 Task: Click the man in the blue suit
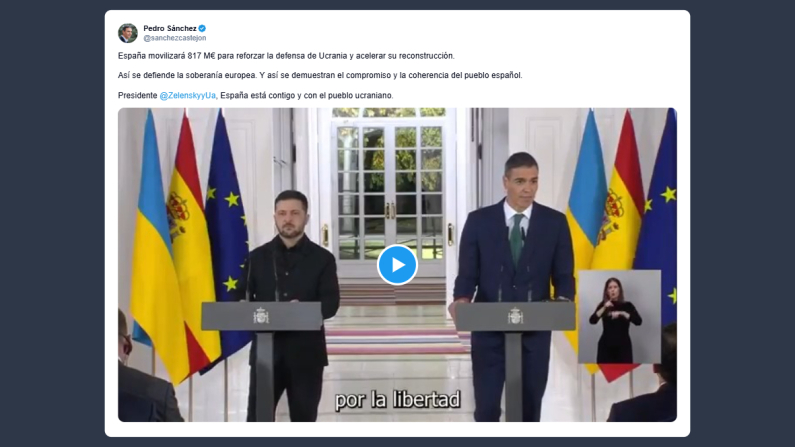pyautogui.click(x=514, y=284)
